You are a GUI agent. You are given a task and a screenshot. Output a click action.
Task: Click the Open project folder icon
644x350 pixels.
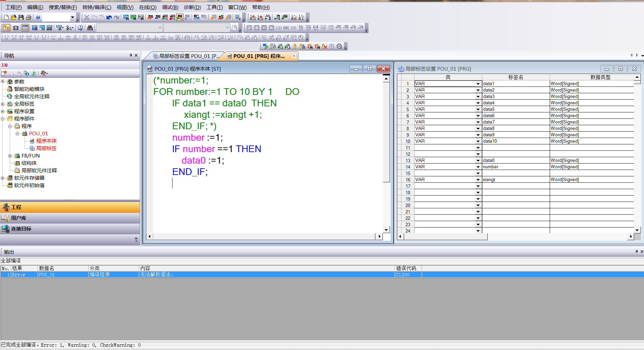click(13, 17)
